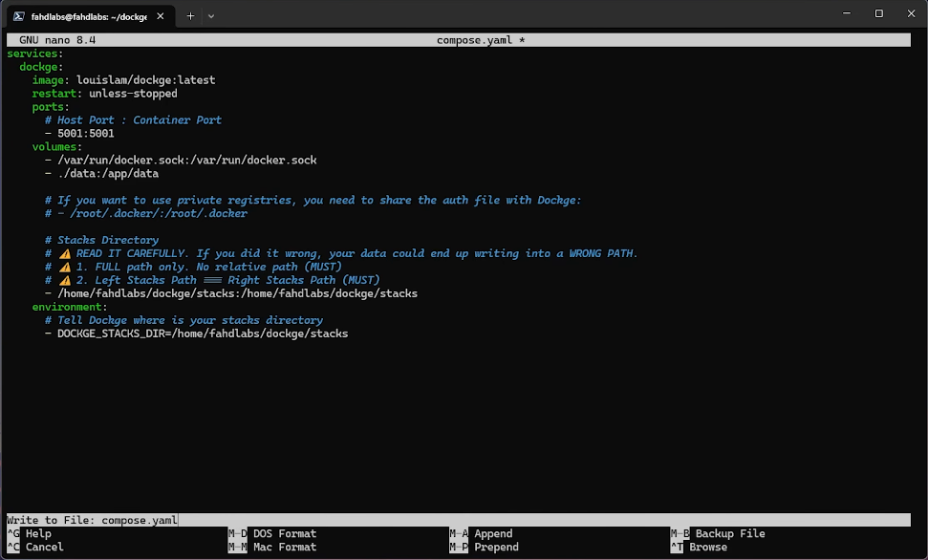928x560 pixels.
Task: Close the fahdlabs terminal tab
Action: [x=158, y=15]
